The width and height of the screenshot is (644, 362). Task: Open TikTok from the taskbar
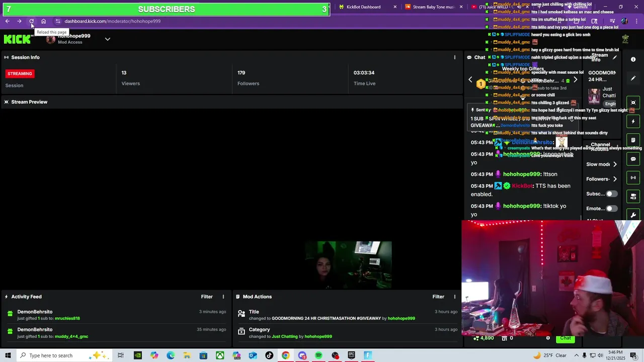(x=269, y=355)
